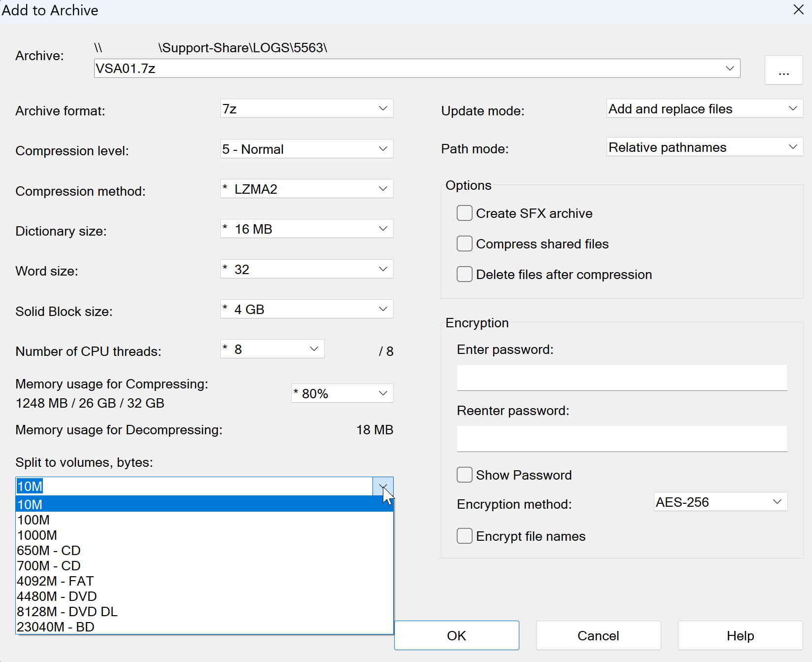Image resolution: width=812 pixels, height=662 pixels.
Task: Change Compression level from 5 - Normal
Action: coord(306,149)
